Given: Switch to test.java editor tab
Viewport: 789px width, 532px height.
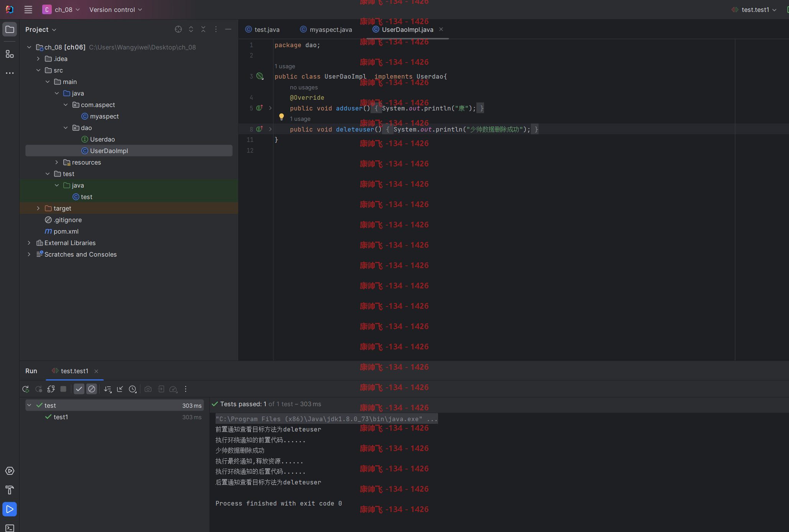Looking at the screenshot, I should 263,30.
